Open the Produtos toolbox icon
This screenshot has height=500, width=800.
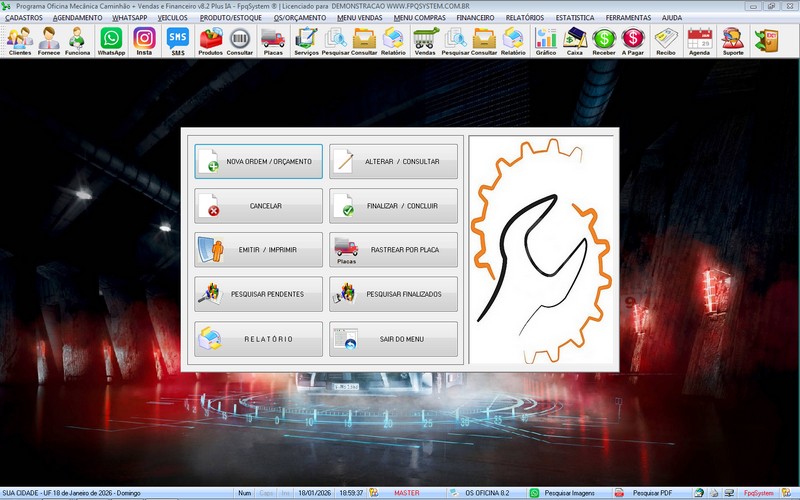[x=211, y=41]
